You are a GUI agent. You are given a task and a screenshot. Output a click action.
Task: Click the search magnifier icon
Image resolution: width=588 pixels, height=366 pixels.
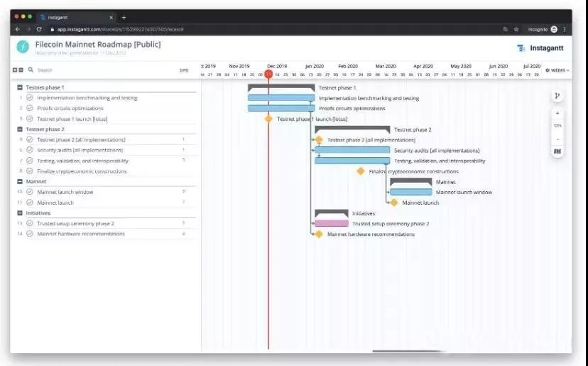point(31,70)
